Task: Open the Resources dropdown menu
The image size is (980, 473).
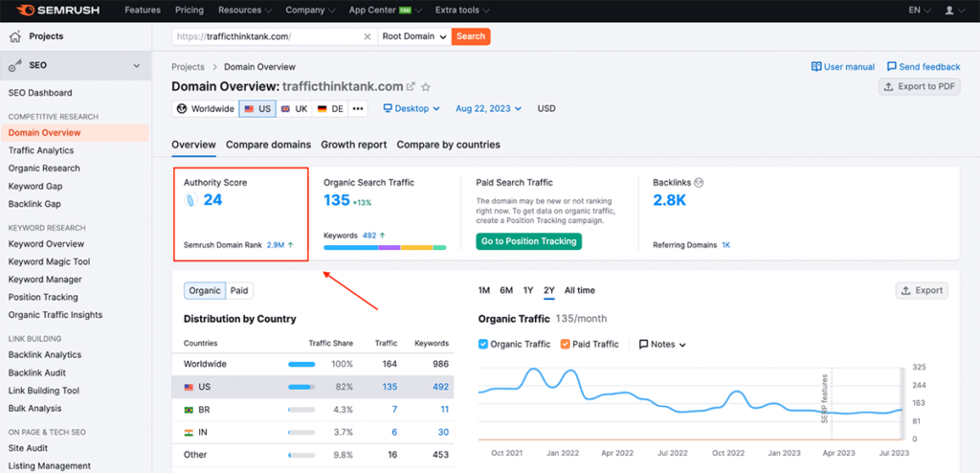Action: pos(244,10)
